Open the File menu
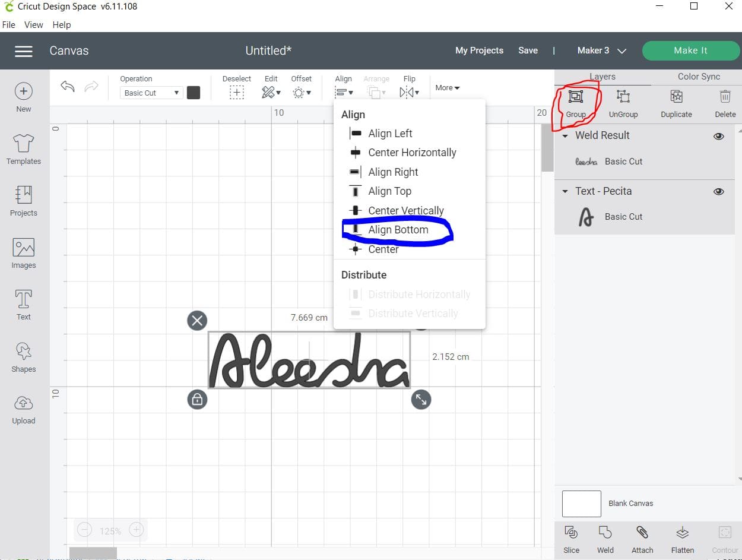742x560 pixels. click(9, 25)
